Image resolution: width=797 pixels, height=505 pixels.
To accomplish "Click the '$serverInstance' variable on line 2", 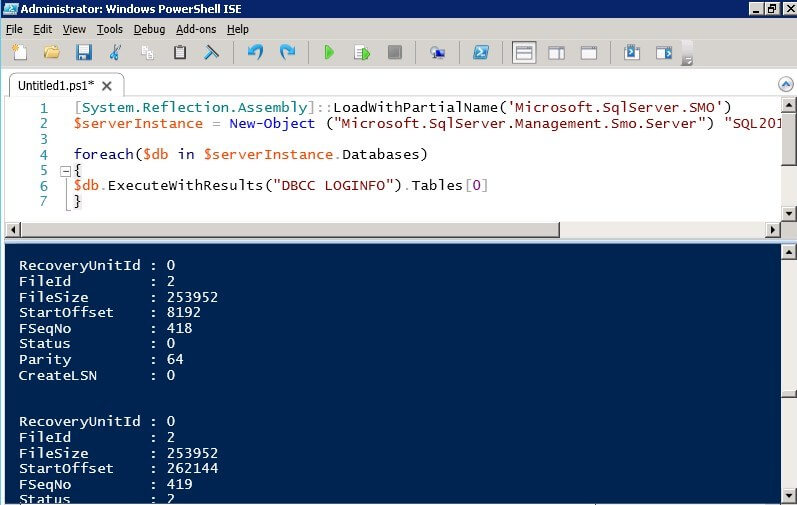I will click(138, 123).
